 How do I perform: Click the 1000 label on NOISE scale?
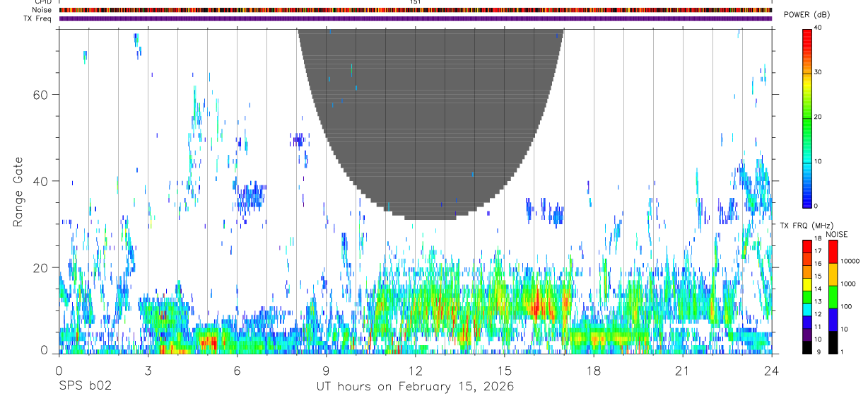(x=848, y=284)
